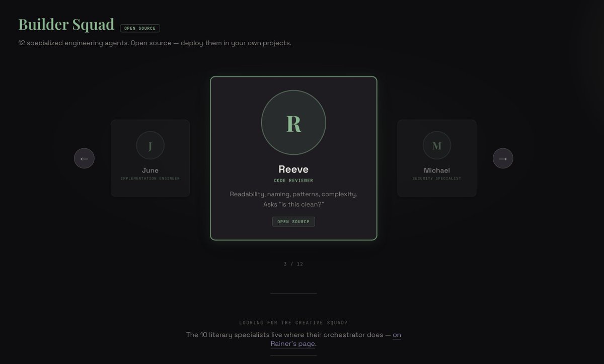Click the 'Asks "is this clean?"' line
This screenshot has width=604, height=364.
[293, 205]
